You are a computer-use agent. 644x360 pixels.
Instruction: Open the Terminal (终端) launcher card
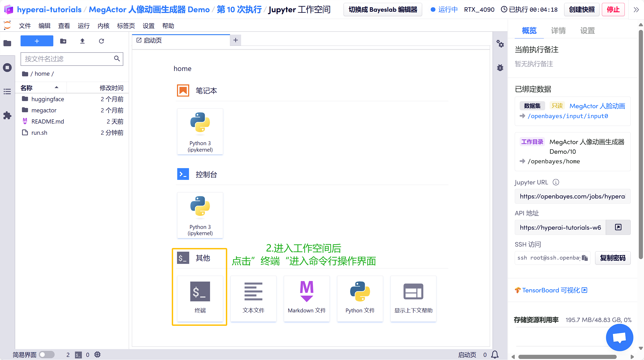click(x=200, y=298)
